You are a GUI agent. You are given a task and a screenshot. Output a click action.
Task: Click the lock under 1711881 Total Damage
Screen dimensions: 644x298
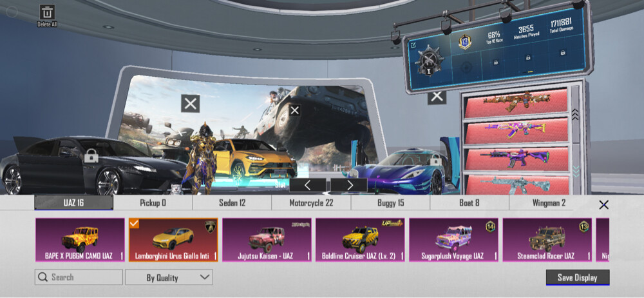(x=563, y=53)
